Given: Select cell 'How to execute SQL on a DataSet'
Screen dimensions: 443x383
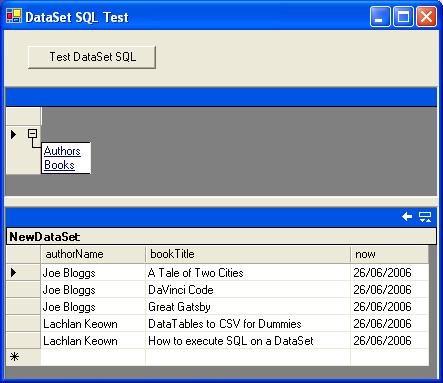Looking at the screenshot, I should pyautogui.click(x=248, y=341).
